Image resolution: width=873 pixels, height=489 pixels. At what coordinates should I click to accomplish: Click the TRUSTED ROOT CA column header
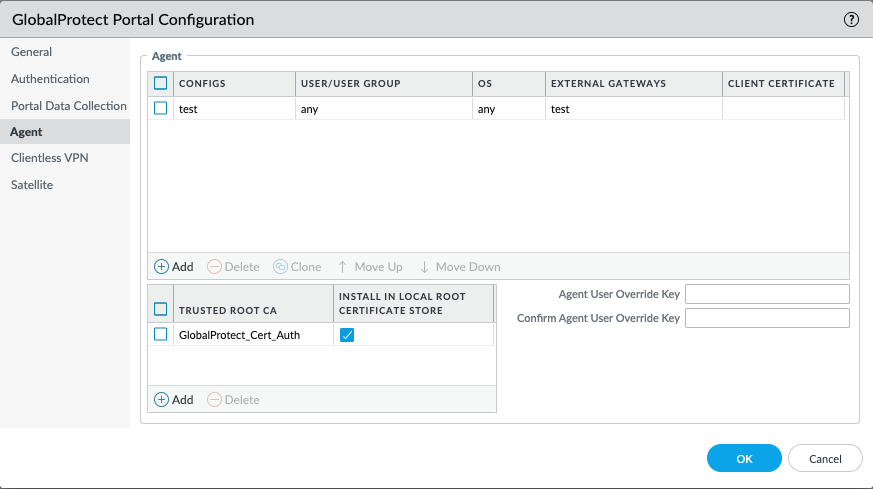(253, 304)
